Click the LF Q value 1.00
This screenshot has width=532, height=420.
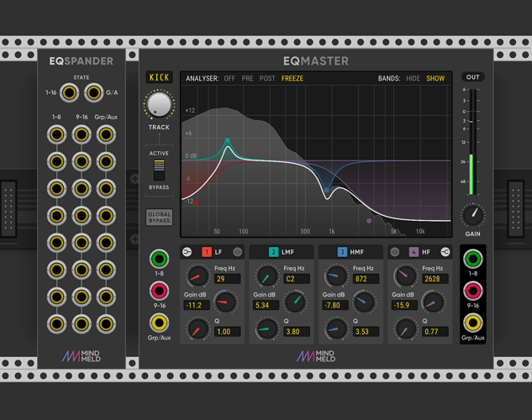click(x=227, y=332)
